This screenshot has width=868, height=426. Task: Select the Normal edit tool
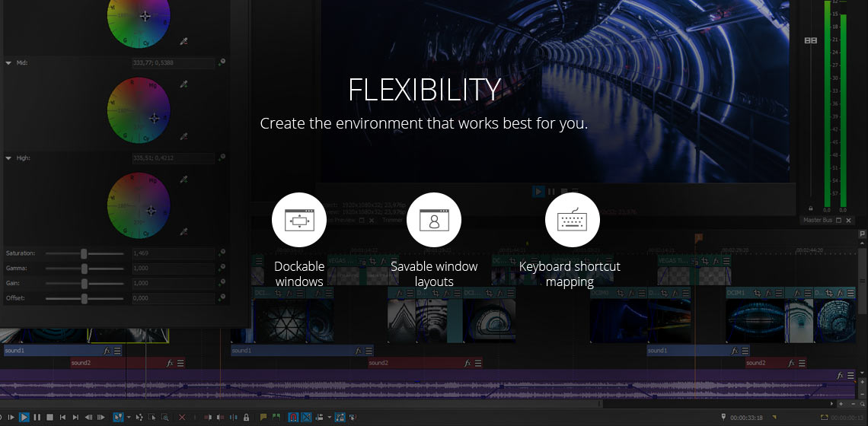(x=119, y=417)
